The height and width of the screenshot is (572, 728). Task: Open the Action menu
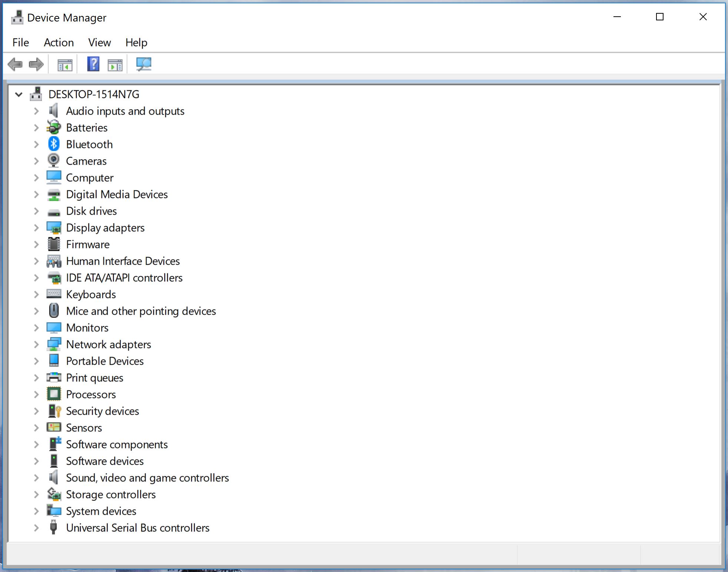(59, 42)
